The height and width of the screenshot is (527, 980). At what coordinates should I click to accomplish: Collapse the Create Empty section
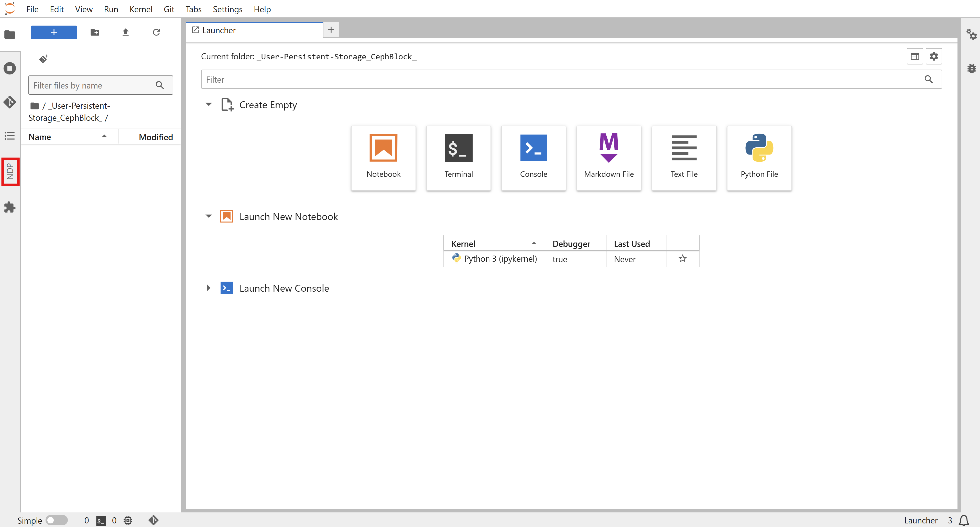pyautogui.click(x=209, y=105)
